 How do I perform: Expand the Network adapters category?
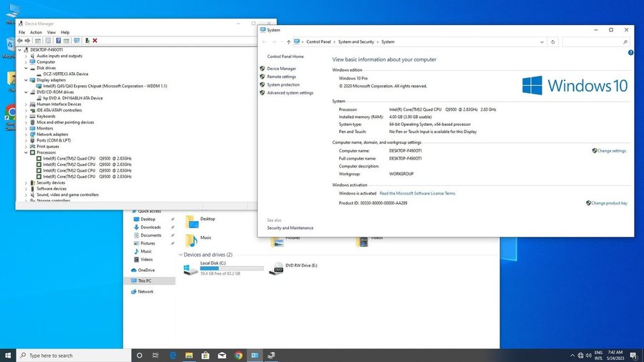click(x=26, y=134)
